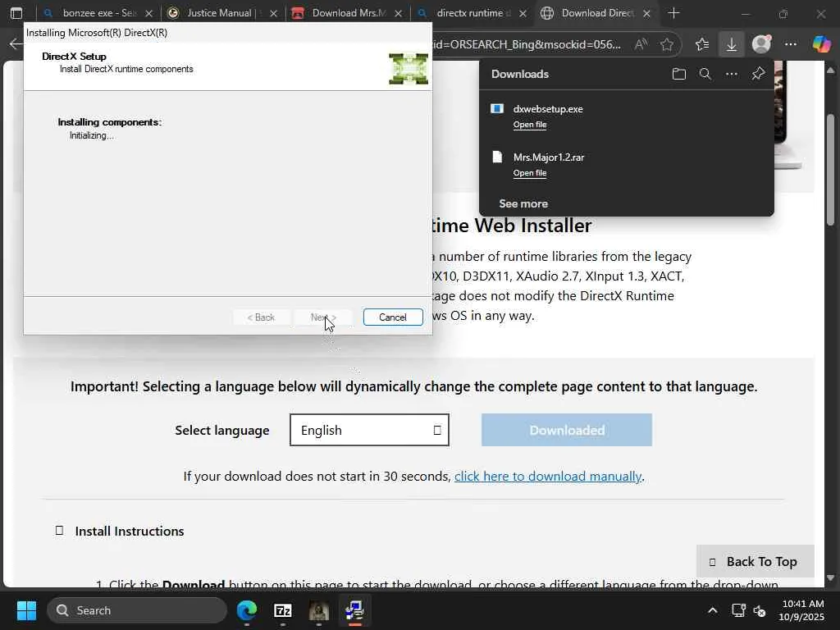Open the Windows Start menu
Image resolution: width=840 pixels, height=630 pixels.
[x=26, y=610]
